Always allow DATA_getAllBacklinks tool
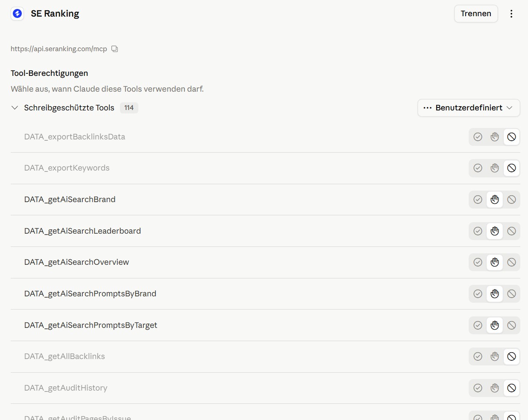528x420 pixels. coord(478,356)
